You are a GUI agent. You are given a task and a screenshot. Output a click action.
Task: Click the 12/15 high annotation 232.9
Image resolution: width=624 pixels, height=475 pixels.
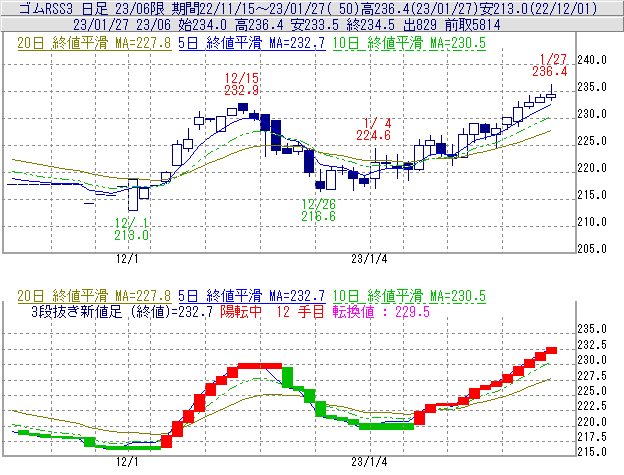pos(242,90)
